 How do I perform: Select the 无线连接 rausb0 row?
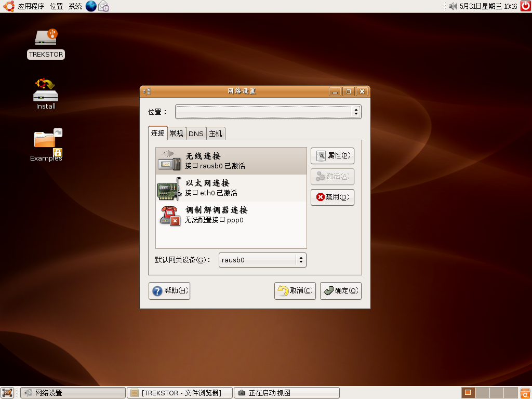pos(231,161)
